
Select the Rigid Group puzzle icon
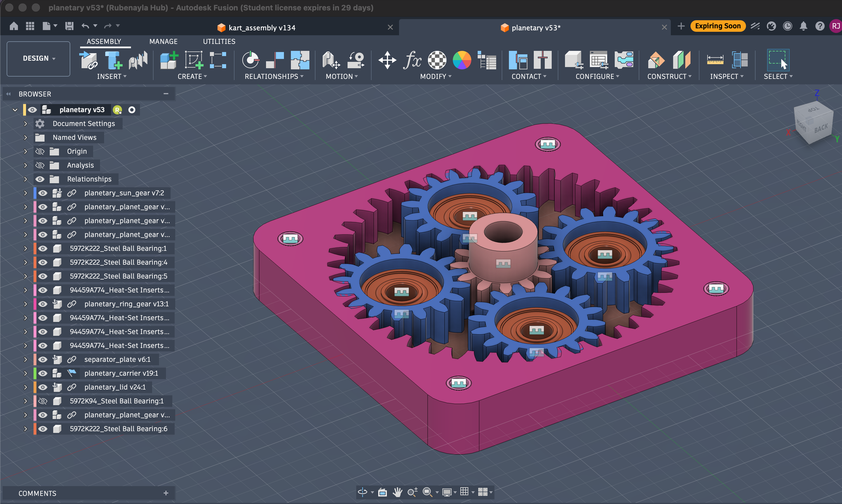tap(300, 60)
